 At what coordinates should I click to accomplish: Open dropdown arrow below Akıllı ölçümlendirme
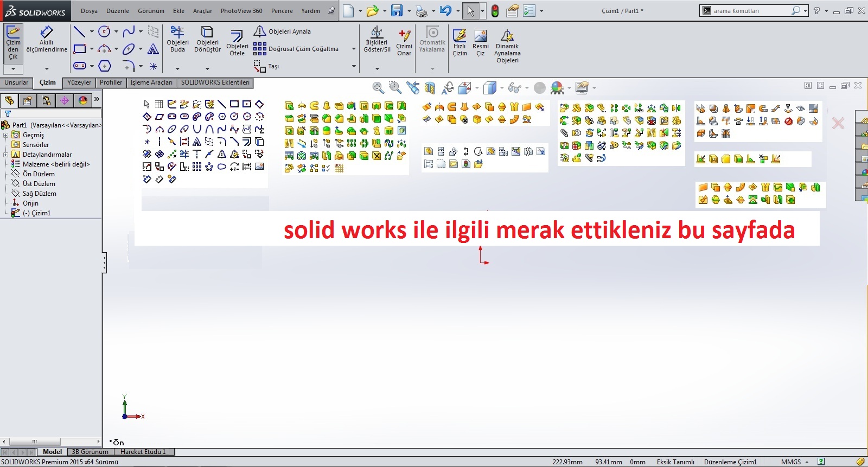click(x=47, y=69)
